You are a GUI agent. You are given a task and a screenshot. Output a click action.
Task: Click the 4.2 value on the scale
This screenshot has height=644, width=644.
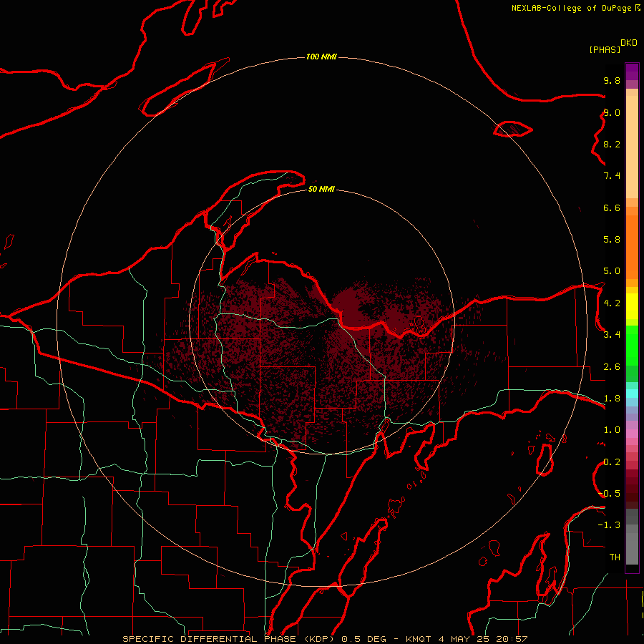[x=612, y=303]
